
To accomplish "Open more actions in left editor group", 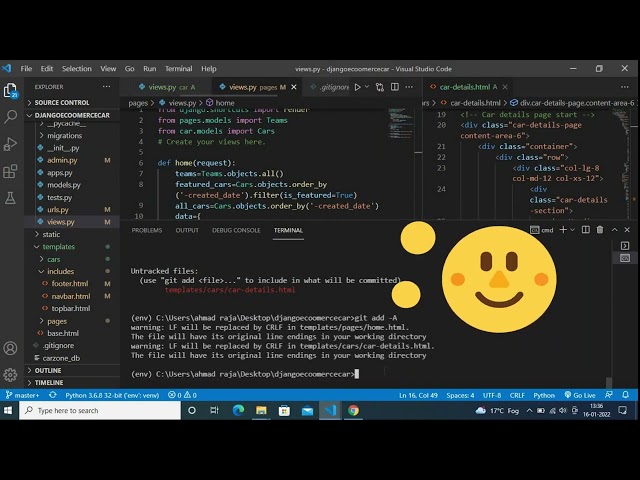I will point(409,87).
